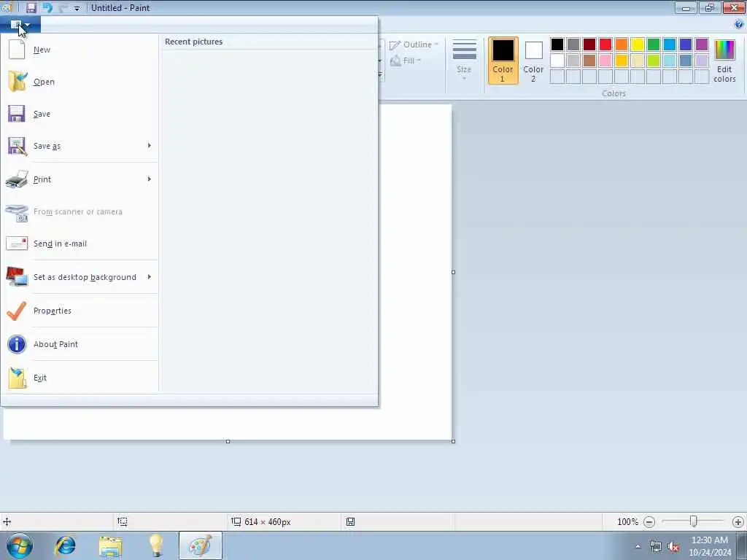Click the zoom in plus icon
747x560 pixels.
[x=738, y=522]
